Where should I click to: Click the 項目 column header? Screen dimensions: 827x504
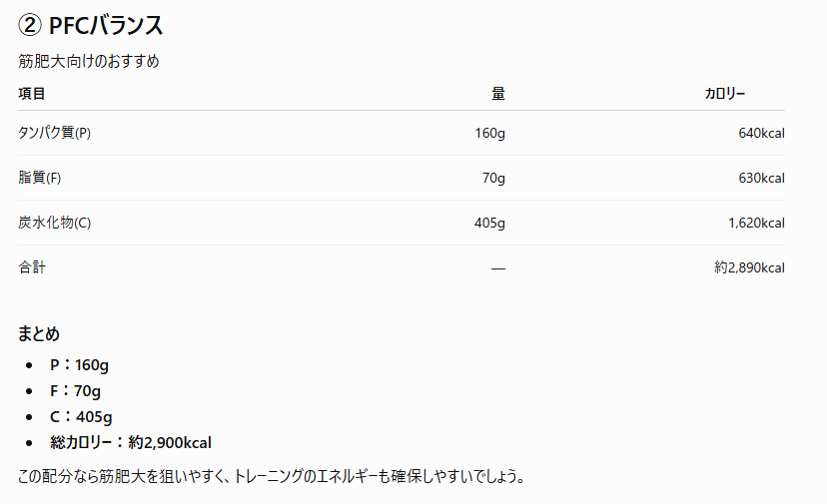(x=32, y=93)
